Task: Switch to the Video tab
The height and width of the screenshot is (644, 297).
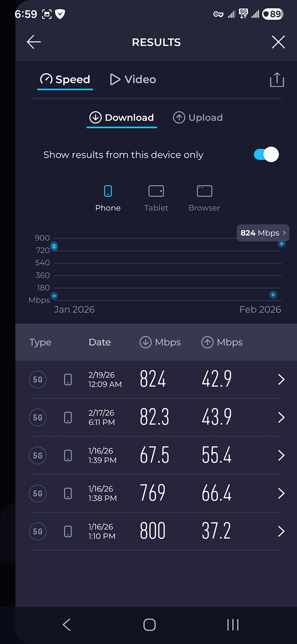Action: (133, 79)
